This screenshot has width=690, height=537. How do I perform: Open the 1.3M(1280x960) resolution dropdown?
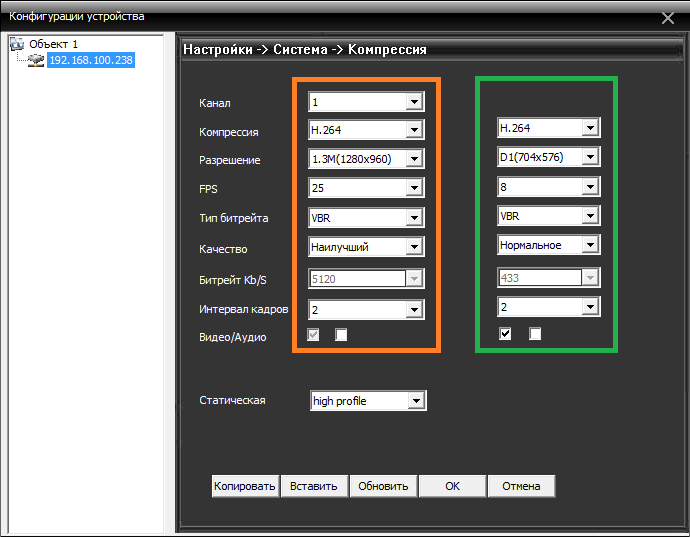(366, 158)
